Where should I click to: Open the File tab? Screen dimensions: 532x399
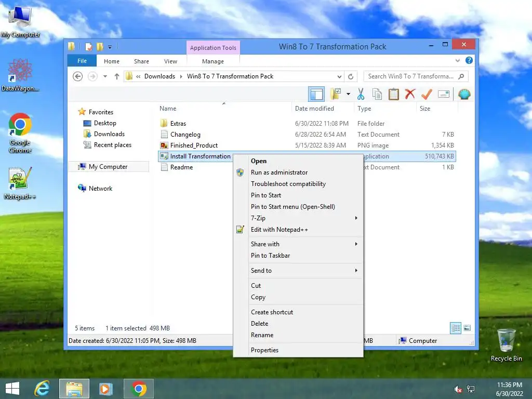click(x=82, y=61)
